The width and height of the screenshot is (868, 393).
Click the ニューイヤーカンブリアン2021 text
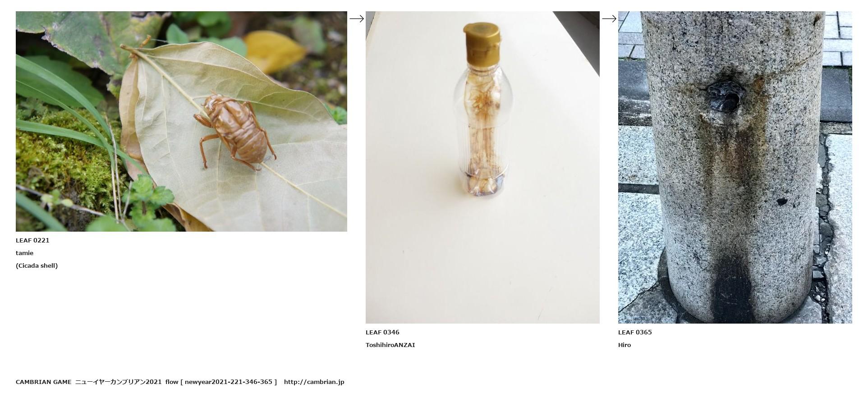[x=118, y=382]
